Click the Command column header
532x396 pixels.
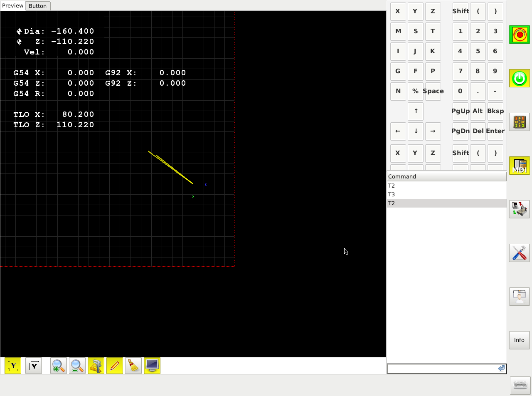[x=447, y=176]
